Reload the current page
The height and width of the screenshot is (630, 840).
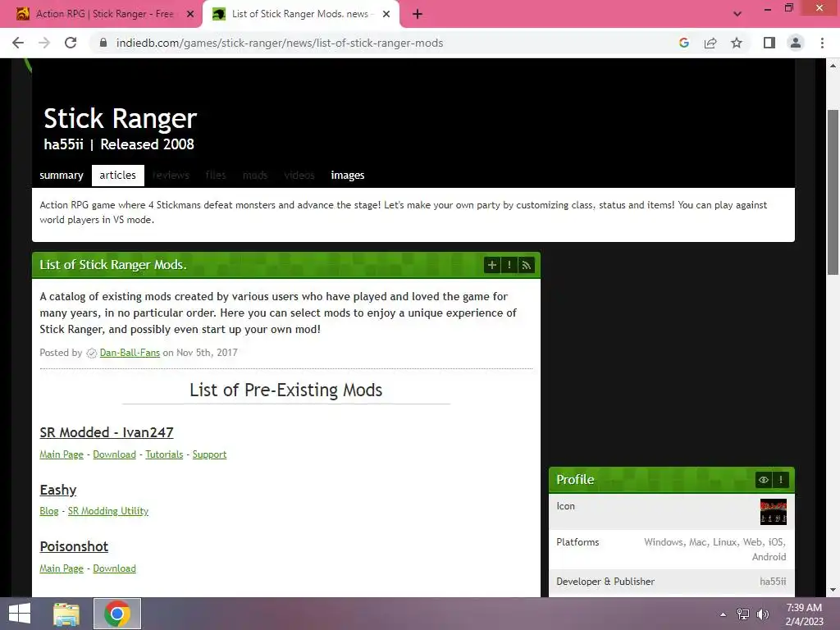[71, 43]
